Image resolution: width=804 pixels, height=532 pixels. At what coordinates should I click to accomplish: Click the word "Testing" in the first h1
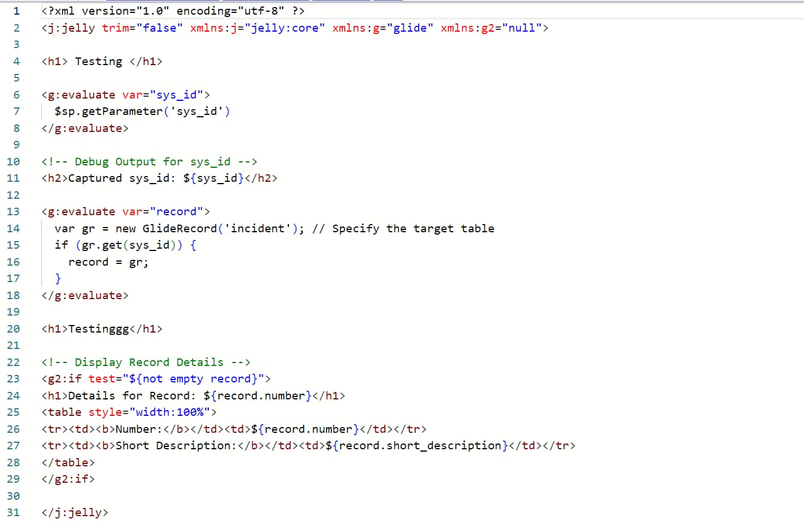[99, 61]
